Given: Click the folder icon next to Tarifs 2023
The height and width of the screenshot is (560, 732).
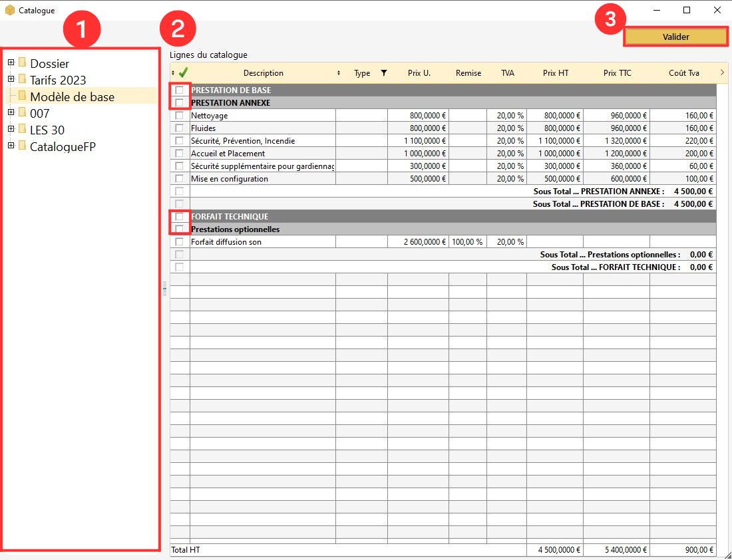Looking at the screenshot, I should coord(23,80).
